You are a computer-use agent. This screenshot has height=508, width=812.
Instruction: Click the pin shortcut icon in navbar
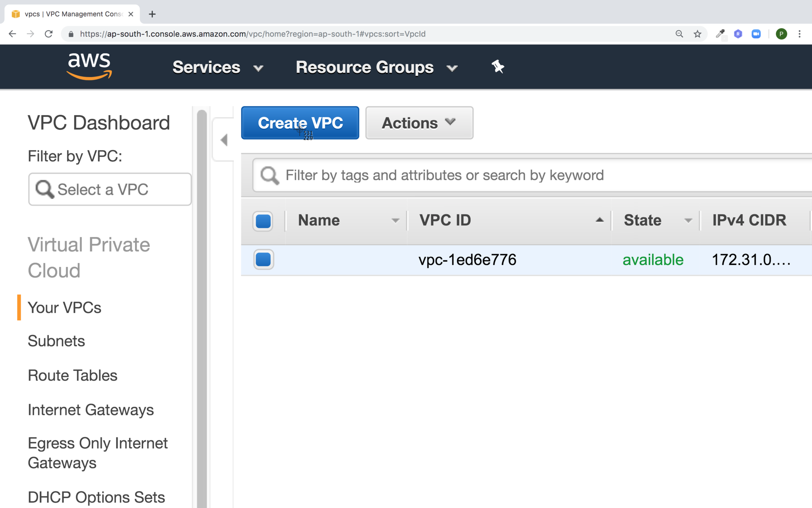(498, 67)
